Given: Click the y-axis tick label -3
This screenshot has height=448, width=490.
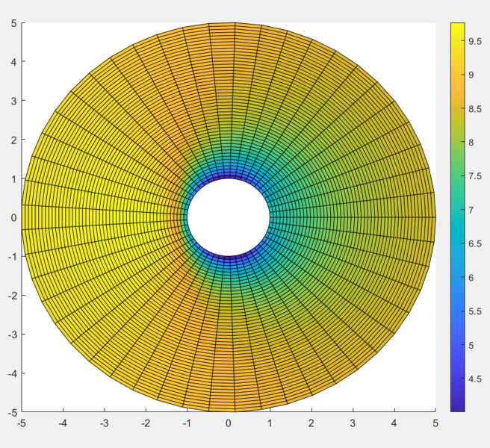Looking at the screenshot, I should pos(11,334).
